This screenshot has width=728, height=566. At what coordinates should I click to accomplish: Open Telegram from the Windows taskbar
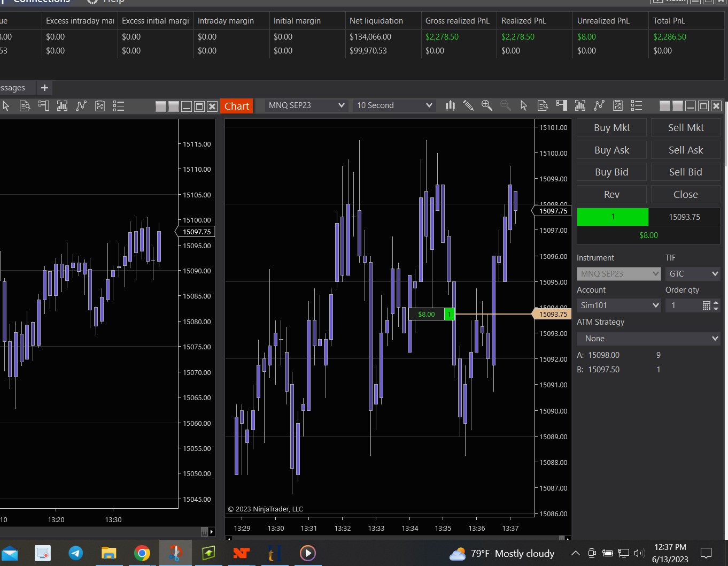point(76,553)
